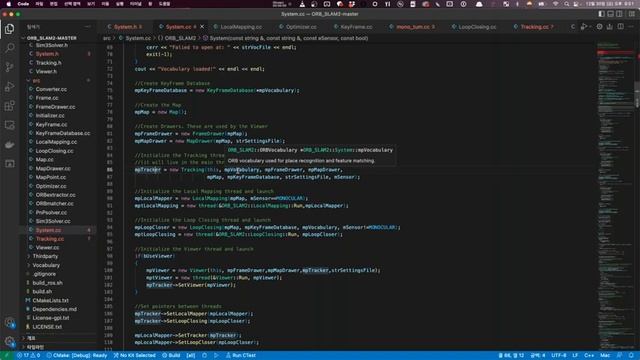Click the CMake debug bug icon in status bar
This screenshot has width=640, height=360.
[x=204, y=356]
